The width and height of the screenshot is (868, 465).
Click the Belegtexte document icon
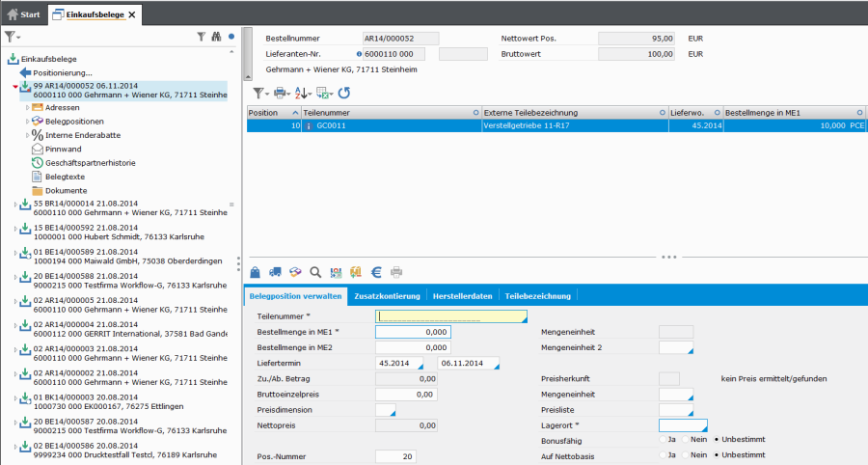(37, 177)
